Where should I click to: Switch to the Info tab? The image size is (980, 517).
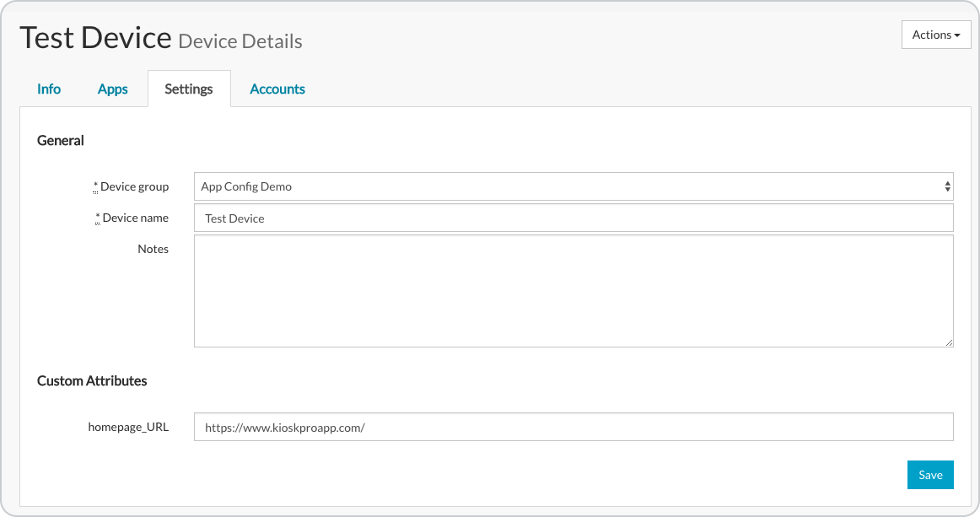pyautogui.click(x=49, y=89)
